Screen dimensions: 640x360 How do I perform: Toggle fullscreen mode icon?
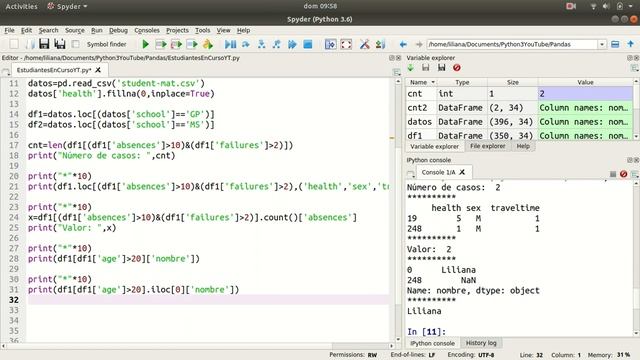(346, 44)
